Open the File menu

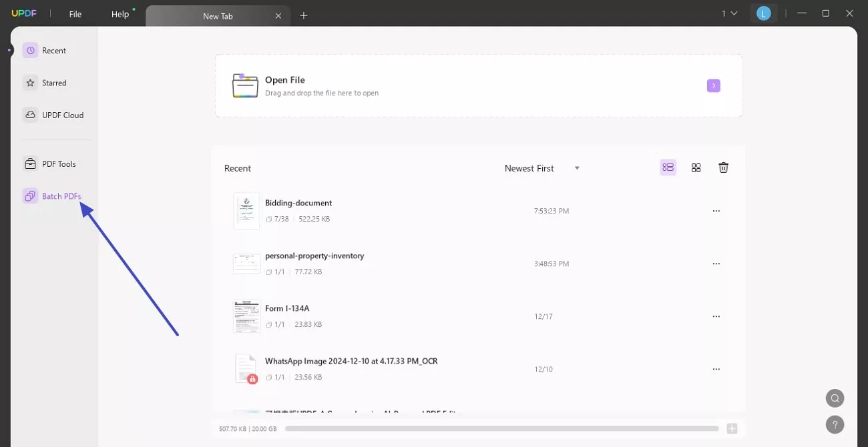click(75, 13)
